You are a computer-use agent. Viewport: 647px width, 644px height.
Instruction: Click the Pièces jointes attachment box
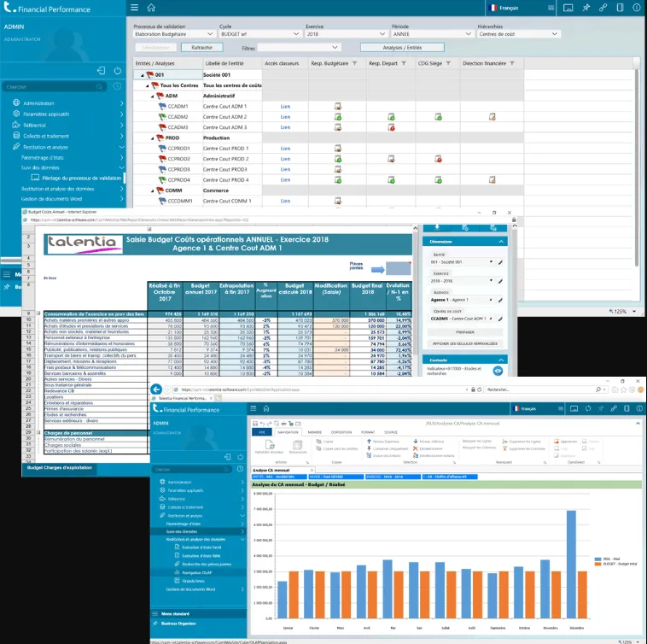point(398,268)
